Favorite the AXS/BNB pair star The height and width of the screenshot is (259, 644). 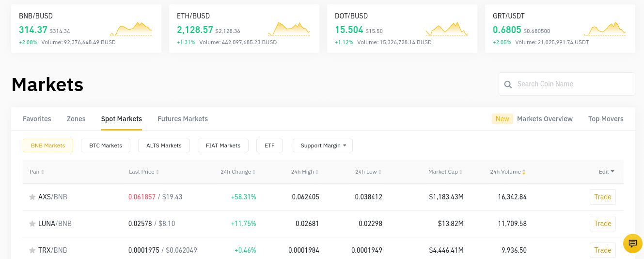32,197
